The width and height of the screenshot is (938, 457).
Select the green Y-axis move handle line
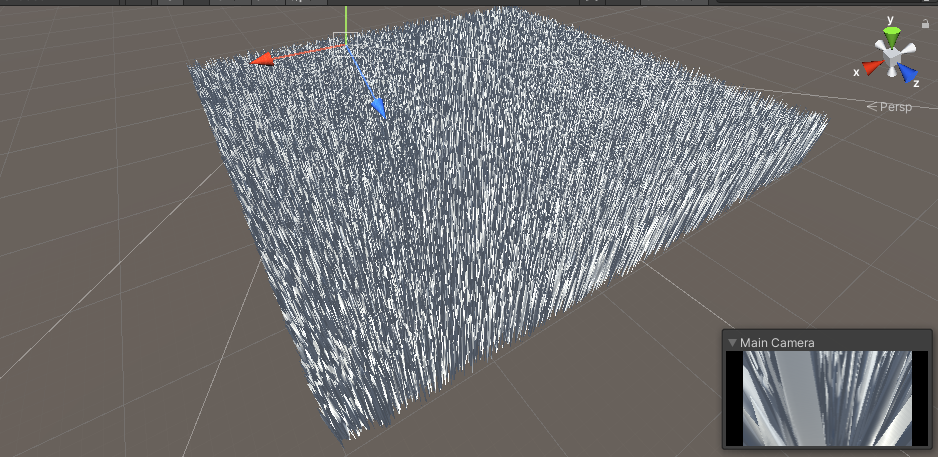[x=346, y=24]
